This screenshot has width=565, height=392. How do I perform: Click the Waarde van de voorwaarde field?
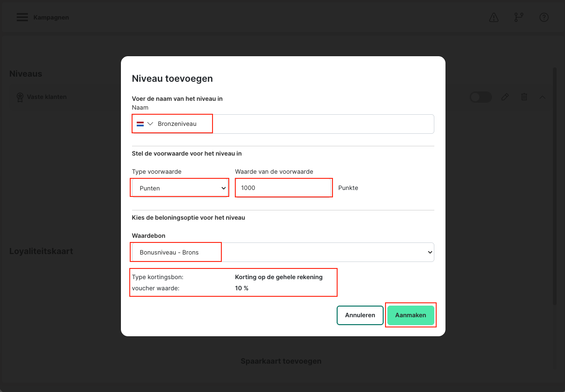(x=283, y=188)
